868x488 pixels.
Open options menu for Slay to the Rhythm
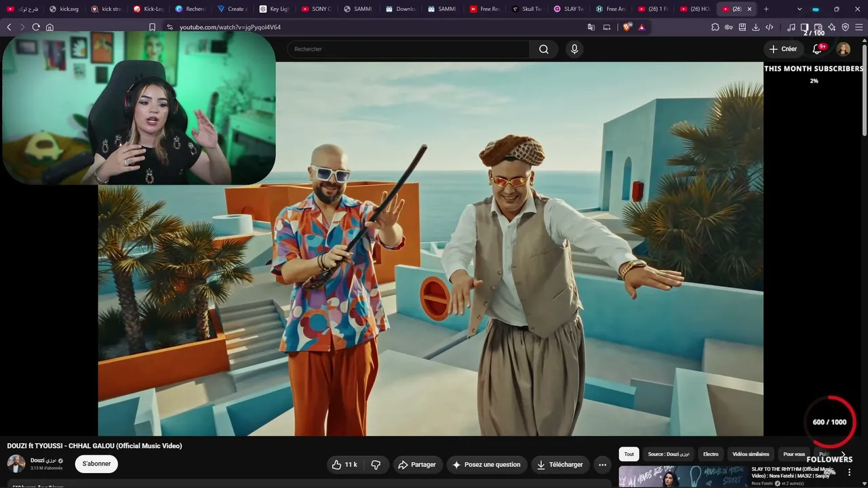849,472
